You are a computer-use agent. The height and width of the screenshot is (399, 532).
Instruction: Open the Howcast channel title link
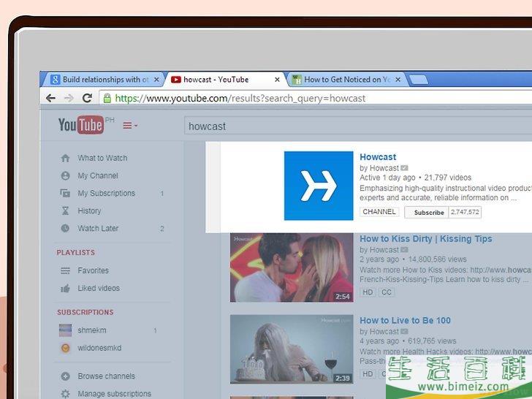(x=378, y=157)
